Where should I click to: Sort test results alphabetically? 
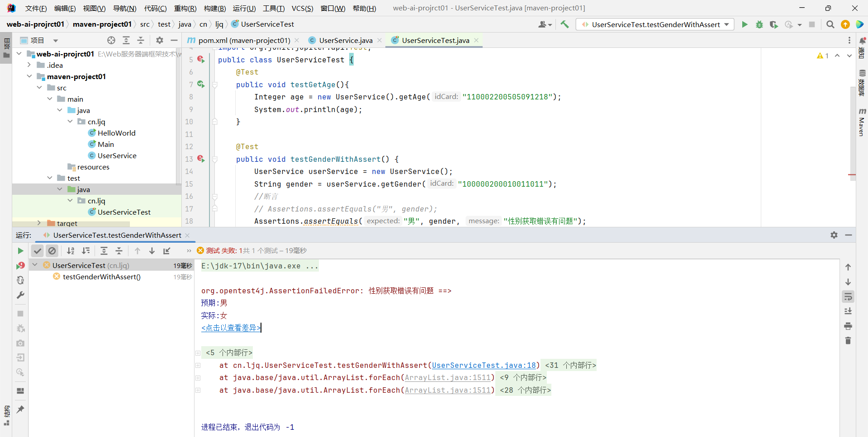(x=71, y=251)
